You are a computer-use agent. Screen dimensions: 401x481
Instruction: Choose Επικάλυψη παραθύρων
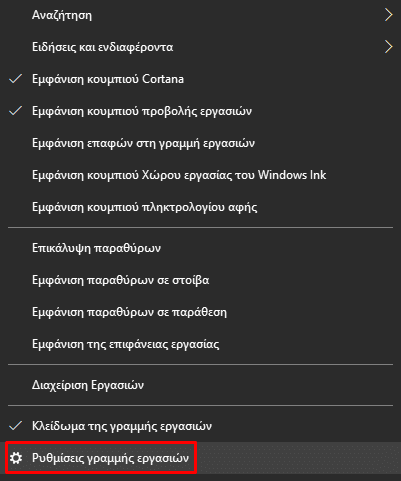pos(200,248)
